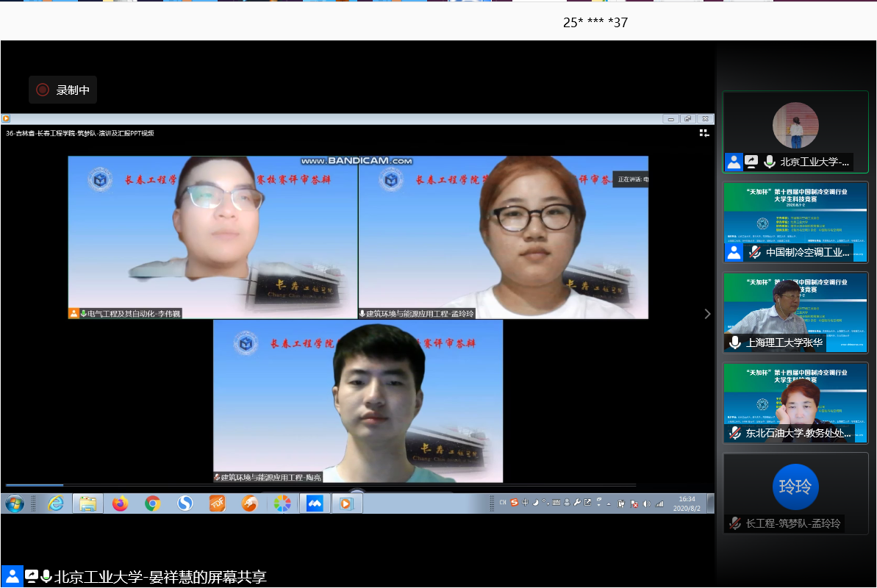Open the orange PDF reader icon
The width and height of the screenshot is (877, 588).
[x=218, y=503]
